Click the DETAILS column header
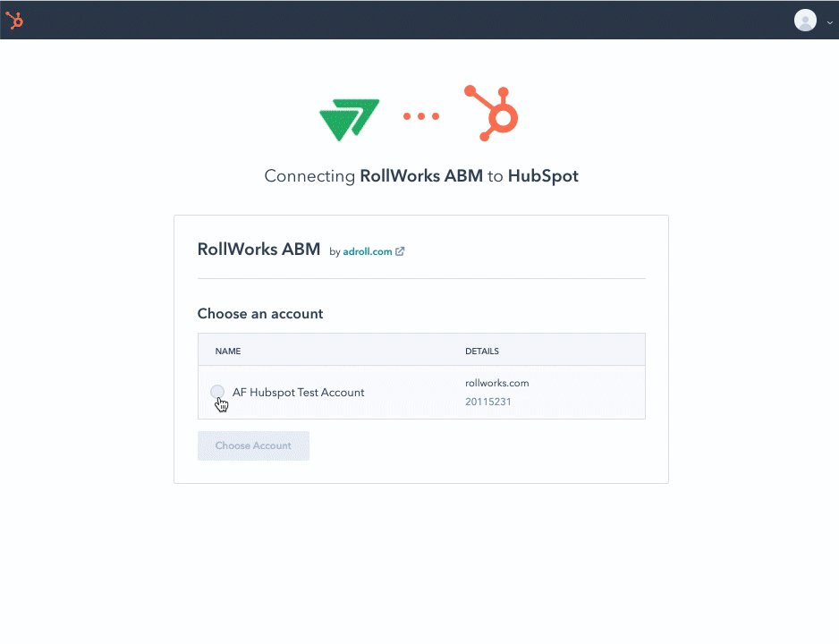 (481, 351)
